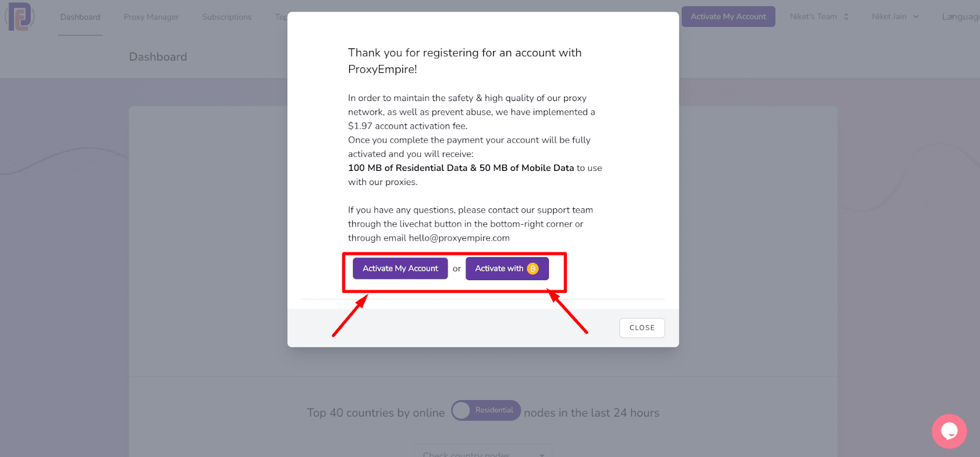The height and width of the screenshot is (457, 980).
Task: Click the ProxyEmpire logo icon
Action: click(20, 17)
